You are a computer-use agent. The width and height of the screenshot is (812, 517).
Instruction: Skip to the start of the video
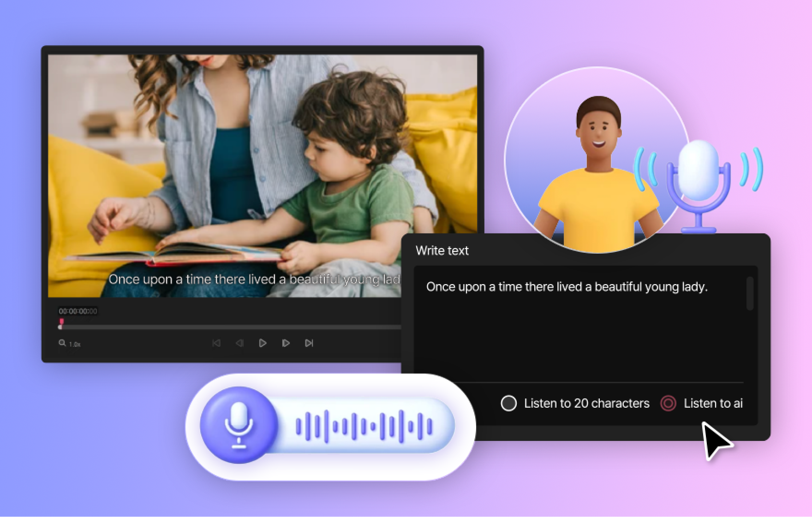click(216, 343)
